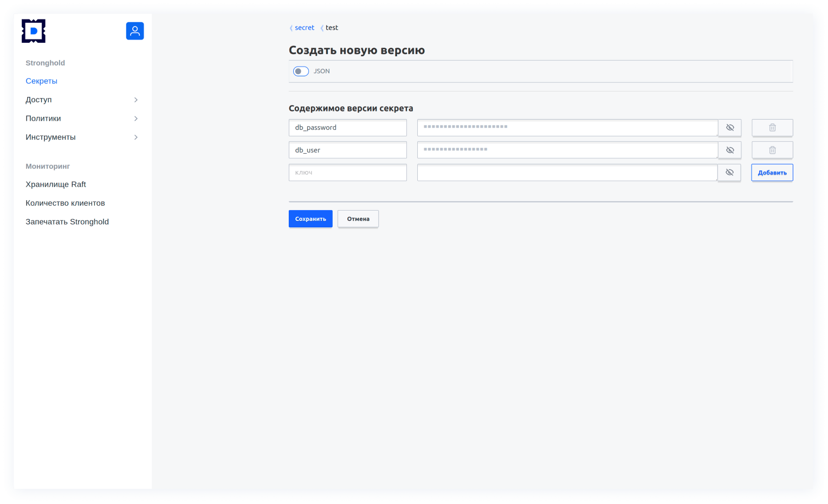Delete the db_user row with trash icon
Screen dimensions: 828x504
tap(772, 150)
